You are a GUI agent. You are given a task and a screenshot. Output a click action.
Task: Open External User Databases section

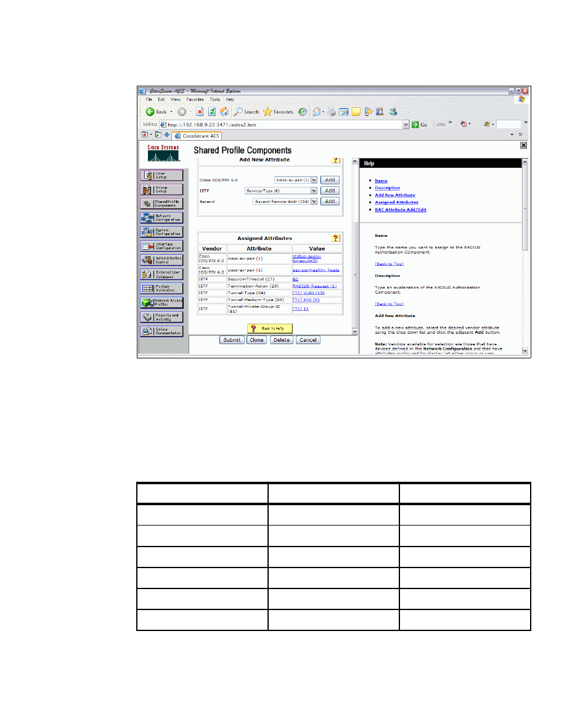click(161, 274)
